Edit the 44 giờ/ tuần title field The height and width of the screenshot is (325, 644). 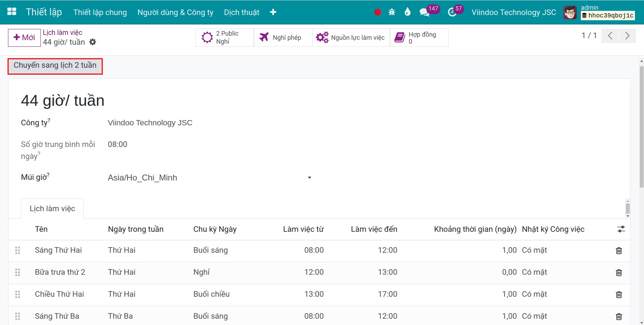[x=63, y=101]
